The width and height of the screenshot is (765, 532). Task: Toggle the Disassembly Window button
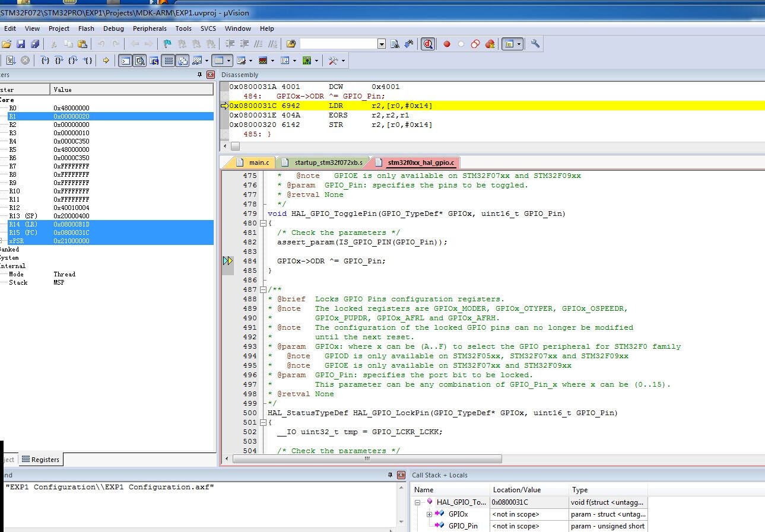pyautogui.click(x=139, y=60)
